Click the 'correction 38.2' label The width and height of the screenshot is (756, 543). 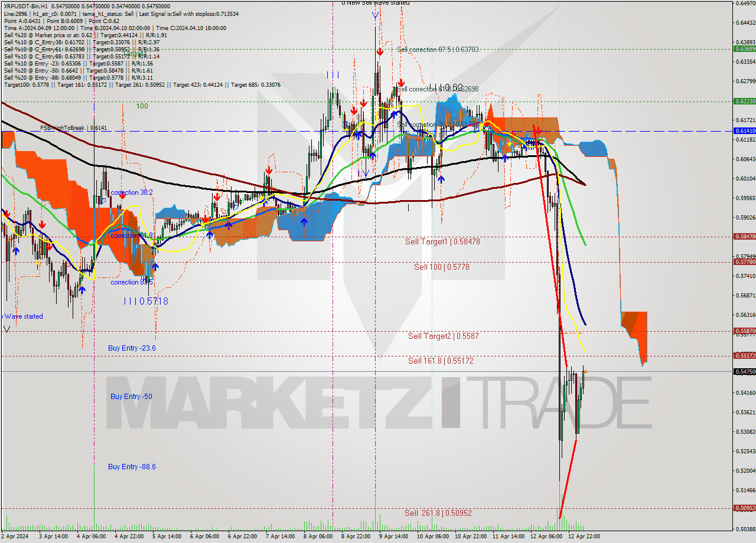point(132,192)
